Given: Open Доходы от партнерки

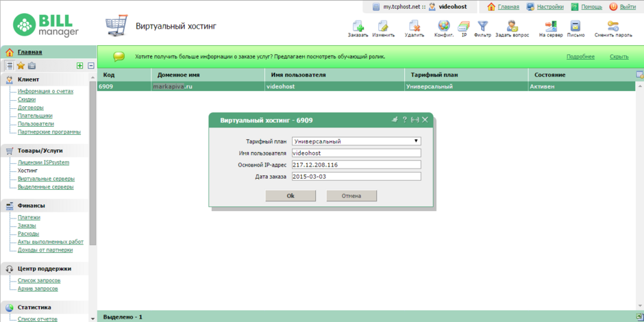Looking at the screenshot, I should tap(45, 249).
